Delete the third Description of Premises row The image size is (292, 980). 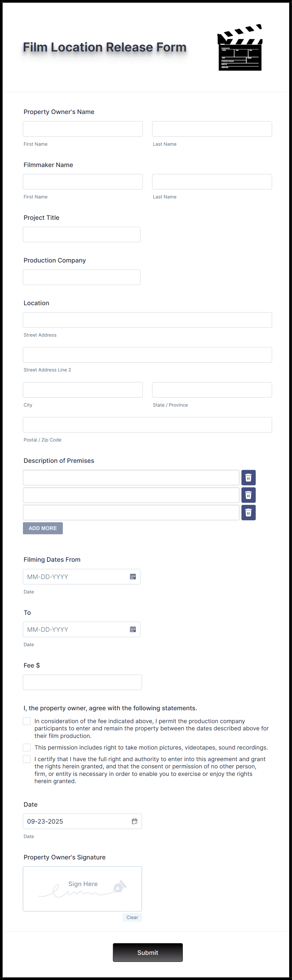tap(248, 512)
